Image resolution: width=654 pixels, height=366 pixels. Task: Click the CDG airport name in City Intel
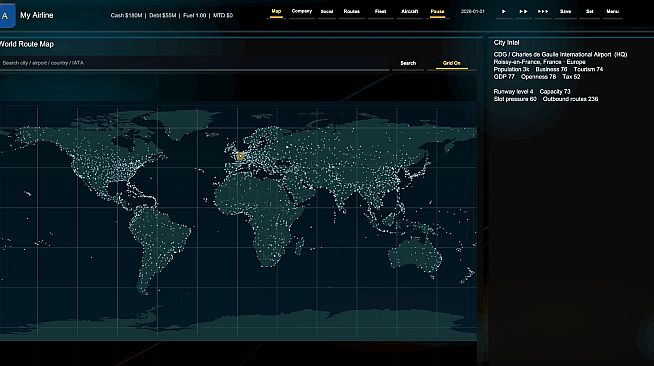click(x=560, y=55)
